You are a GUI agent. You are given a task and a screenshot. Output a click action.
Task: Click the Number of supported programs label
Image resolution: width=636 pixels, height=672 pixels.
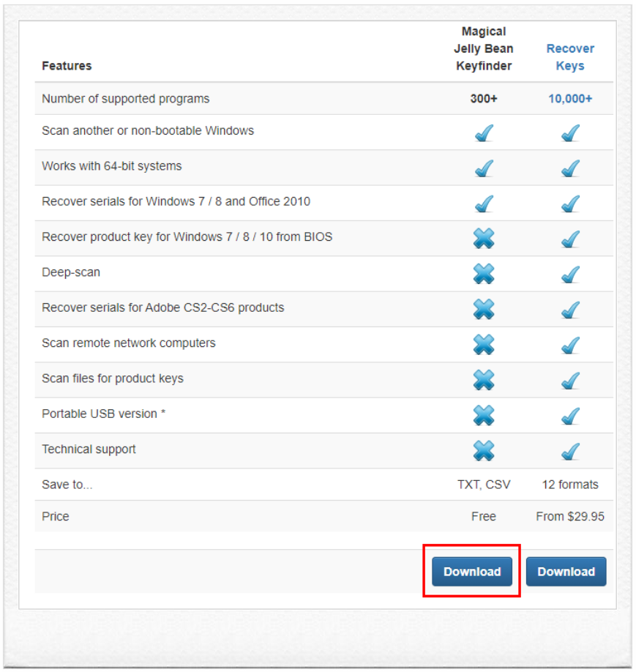pos(126,99)
